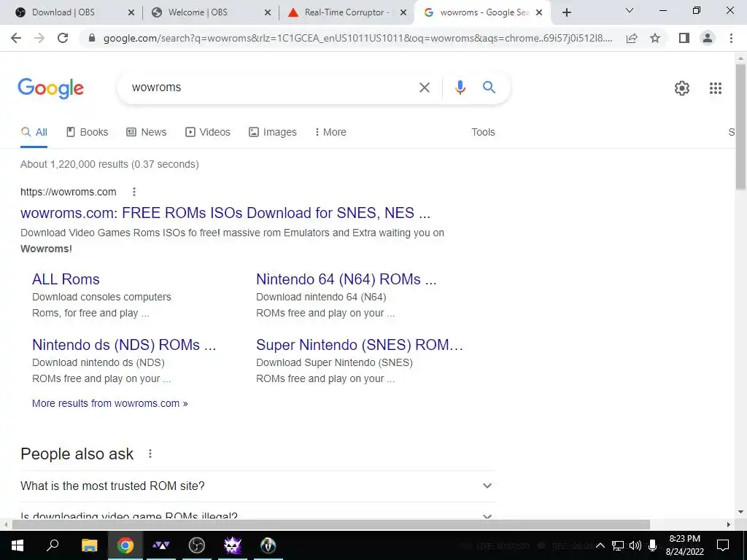Open the More search filters menu
The image size is (747, 560).
(x=330, y=133)
